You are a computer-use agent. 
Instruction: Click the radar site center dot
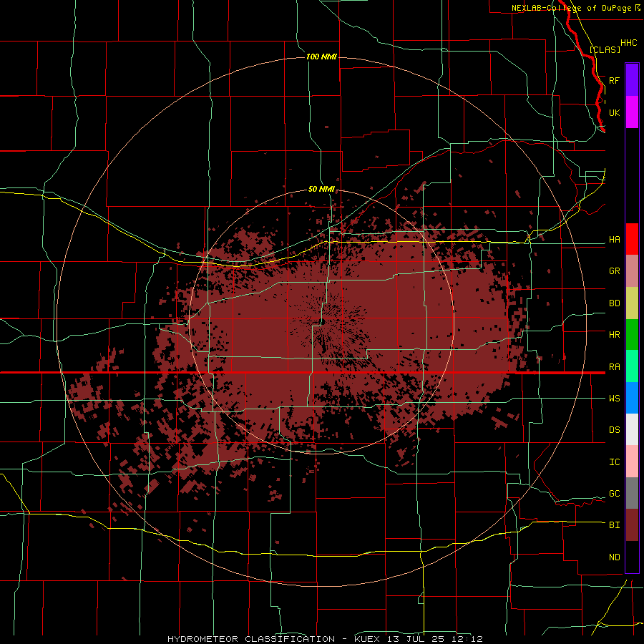(322, 321)
